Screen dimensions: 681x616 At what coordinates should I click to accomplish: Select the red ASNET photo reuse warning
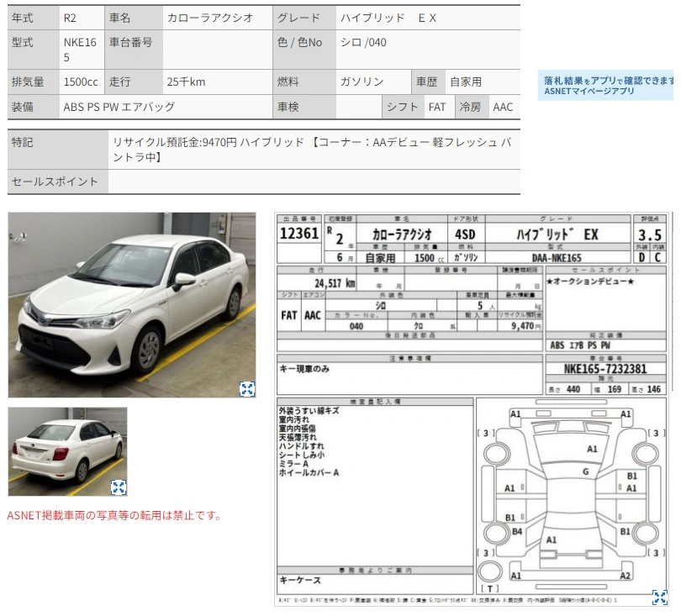(x=114, y=516)
